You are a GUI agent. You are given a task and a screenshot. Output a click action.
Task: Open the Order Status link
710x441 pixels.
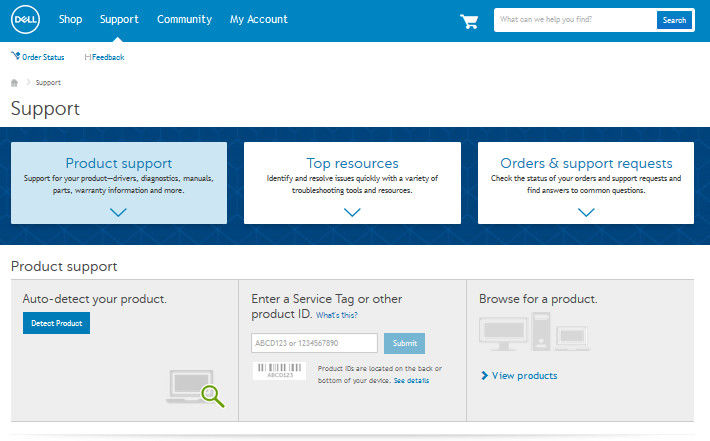43,57
